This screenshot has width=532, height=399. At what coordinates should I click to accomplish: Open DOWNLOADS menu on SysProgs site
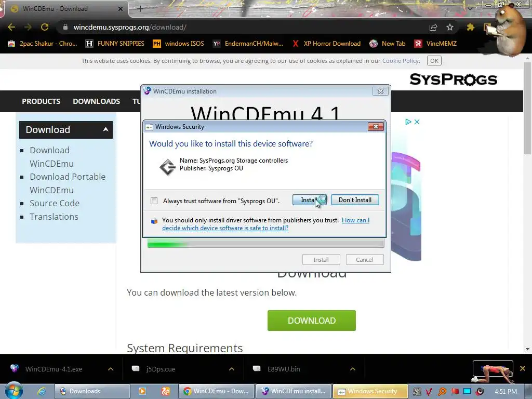pos(96,101)
